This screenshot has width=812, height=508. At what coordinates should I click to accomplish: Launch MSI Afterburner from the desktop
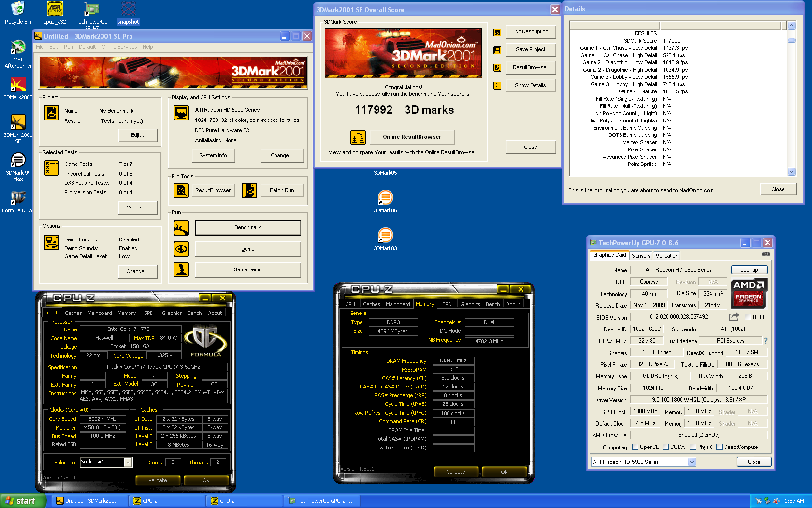tap(18, 54)
